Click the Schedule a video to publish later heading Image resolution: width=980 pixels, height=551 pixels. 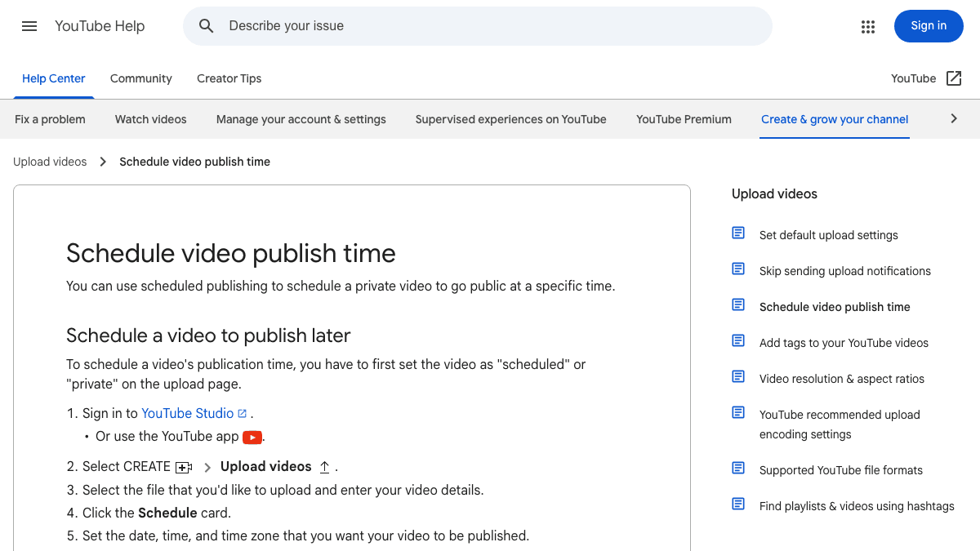pyautogui.click(x=208, y=335)
